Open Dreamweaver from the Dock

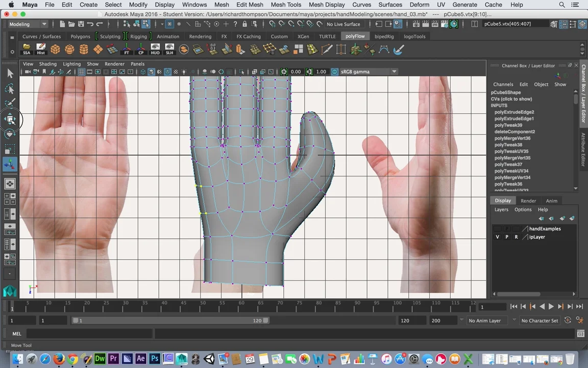100,359
